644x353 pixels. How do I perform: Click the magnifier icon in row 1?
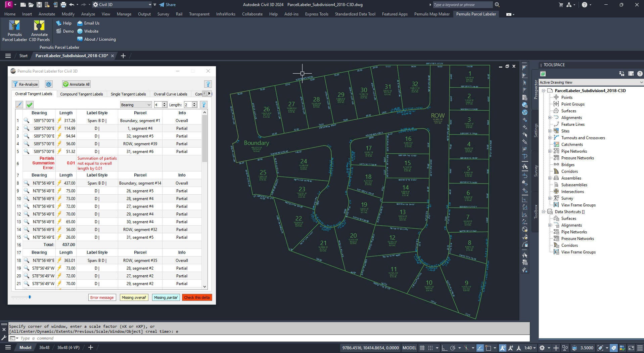click(27, 120)
